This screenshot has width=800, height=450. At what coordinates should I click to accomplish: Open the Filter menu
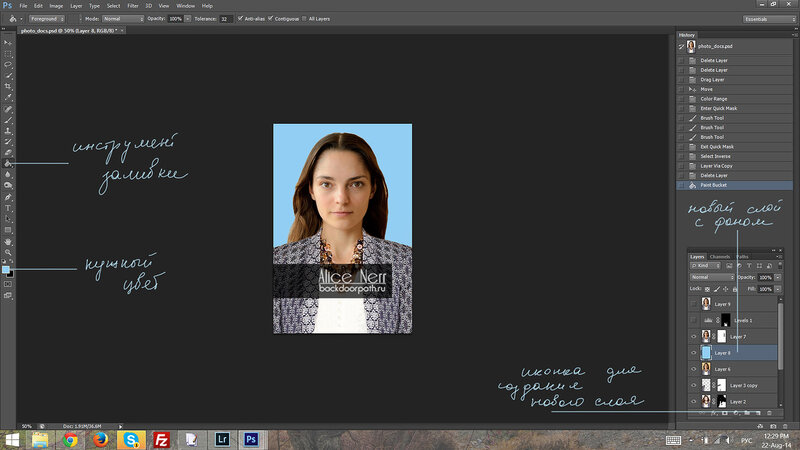[x=133, y=6]
